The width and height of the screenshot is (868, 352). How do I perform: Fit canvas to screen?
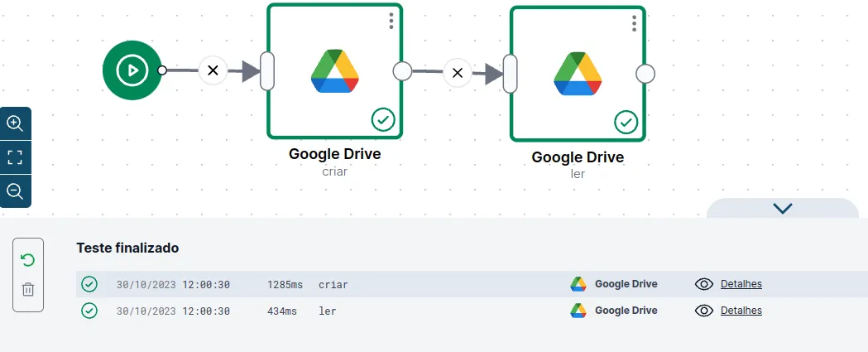pyautogui.click(x=15, y=157)
